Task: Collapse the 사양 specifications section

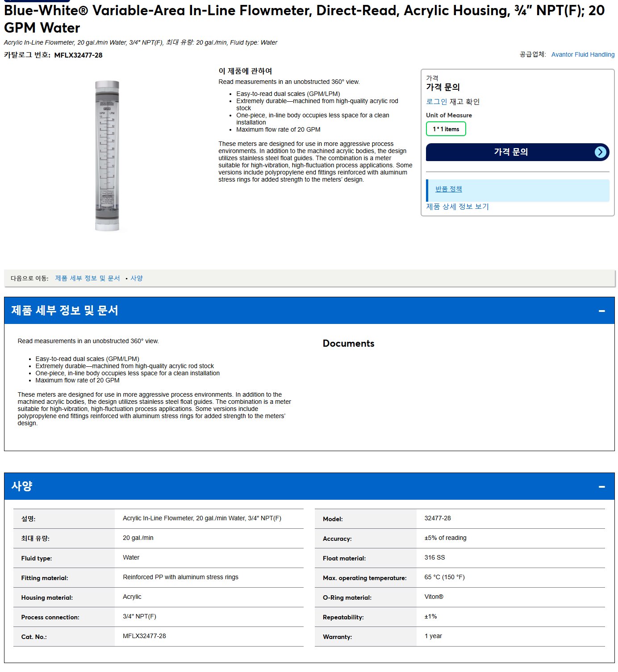Action: click(601, 486)
